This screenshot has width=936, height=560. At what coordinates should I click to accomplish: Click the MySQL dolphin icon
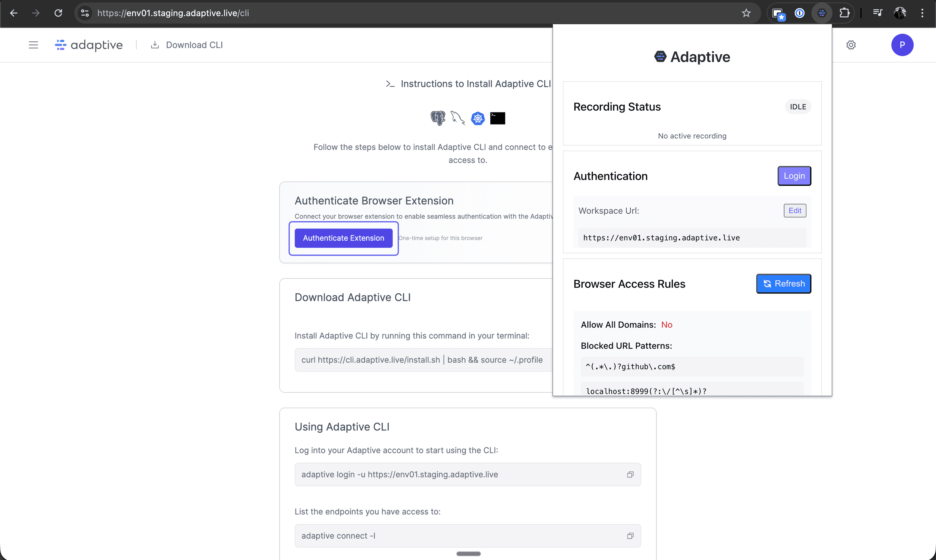458,118
